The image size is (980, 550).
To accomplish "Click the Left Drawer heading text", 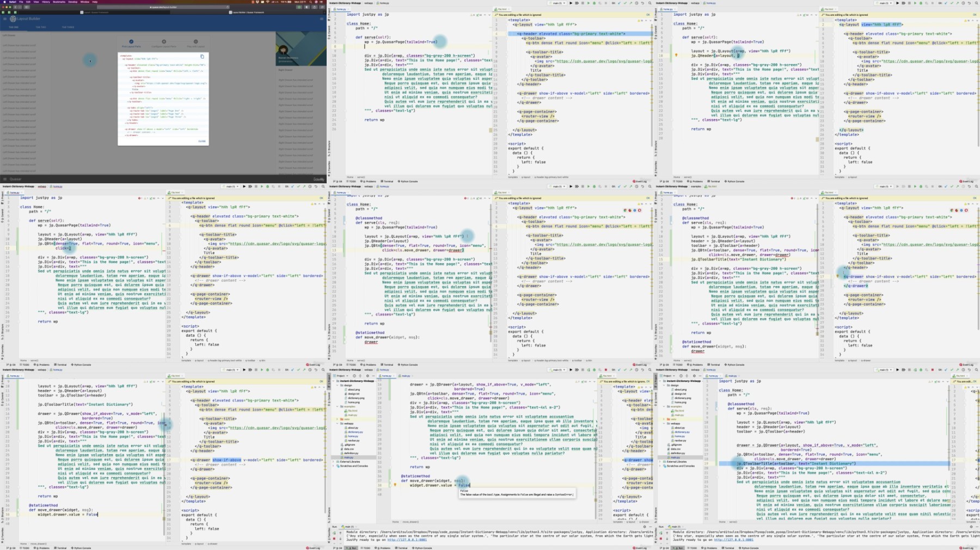I will [x=9, y=35].
